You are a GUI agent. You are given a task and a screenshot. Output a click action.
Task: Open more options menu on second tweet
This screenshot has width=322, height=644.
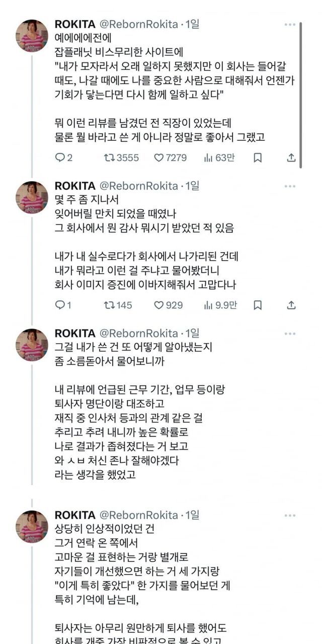click(x=290, y=186)
